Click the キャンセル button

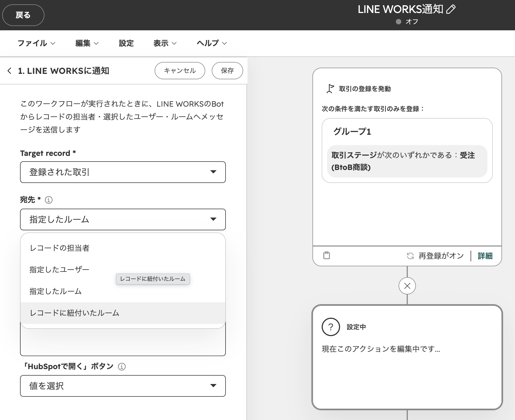[x=180, y=71]
